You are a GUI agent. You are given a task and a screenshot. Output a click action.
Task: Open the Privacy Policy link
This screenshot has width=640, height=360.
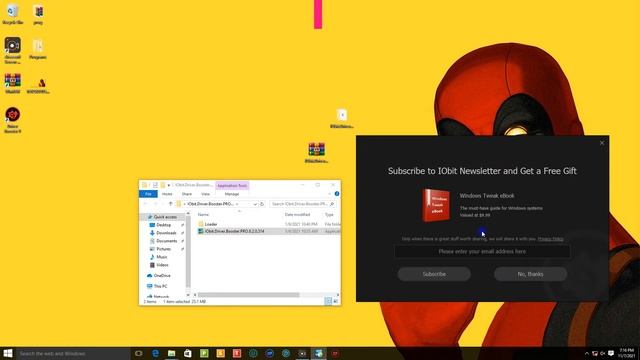tap(550, 239)
